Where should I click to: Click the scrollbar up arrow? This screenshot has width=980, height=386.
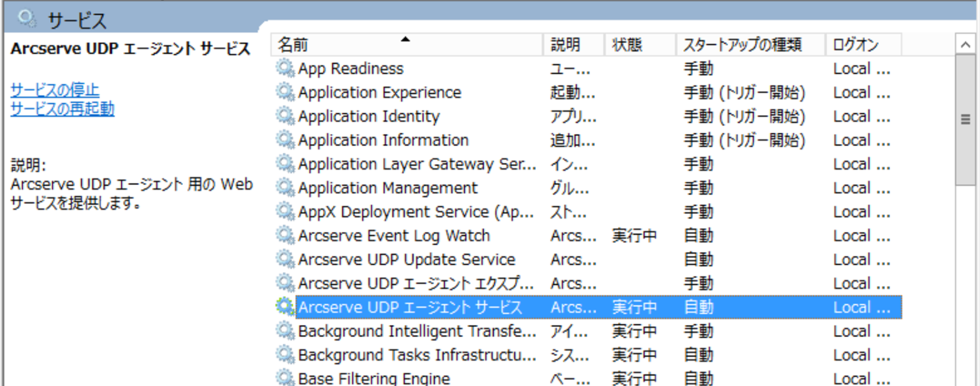(x=965, y=44)
